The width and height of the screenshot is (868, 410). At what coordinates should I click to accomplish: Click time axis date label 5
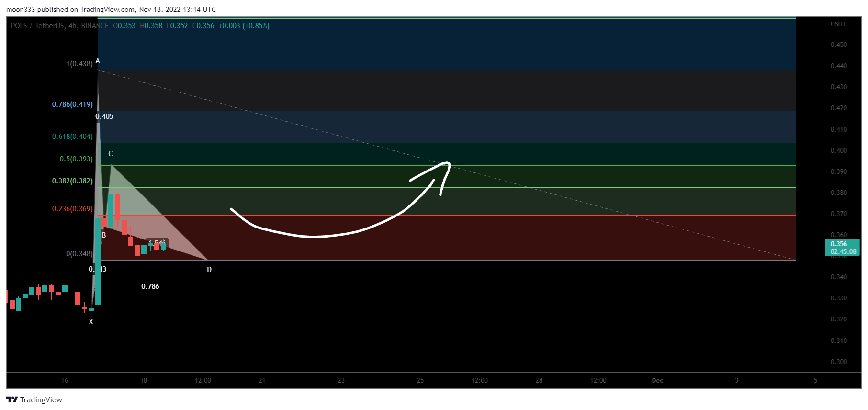pos(816,380)
